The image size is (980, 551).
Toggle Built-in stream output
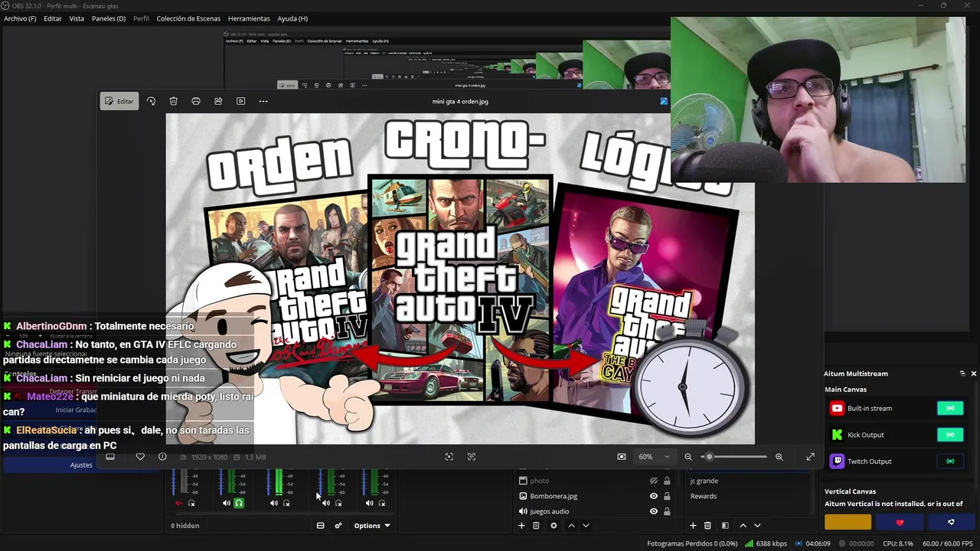coord(950,409)
